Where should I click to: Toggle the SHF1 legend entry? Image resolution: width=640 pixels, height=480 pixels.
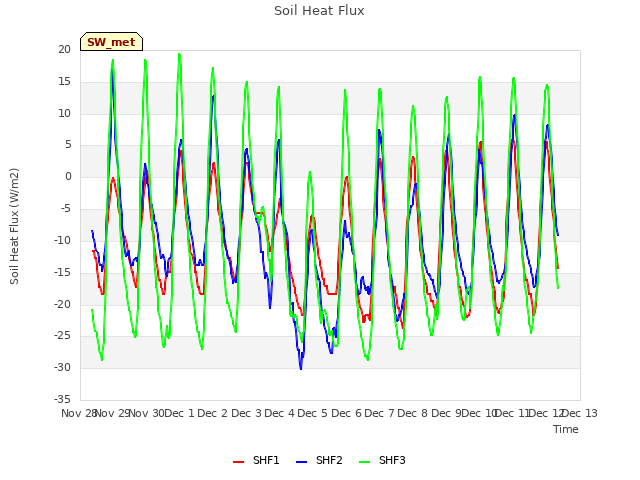[256, 460]
